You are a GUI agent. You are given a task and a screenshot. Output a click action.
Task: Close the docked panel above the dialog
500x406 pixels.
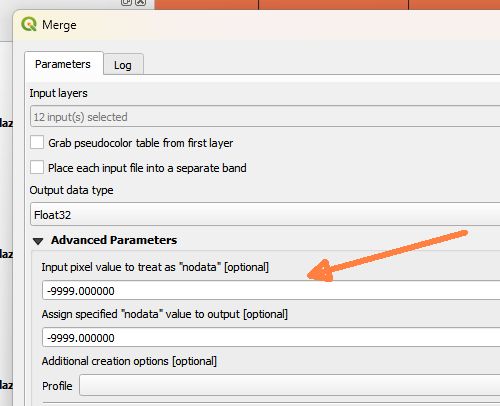pos(141,2)
